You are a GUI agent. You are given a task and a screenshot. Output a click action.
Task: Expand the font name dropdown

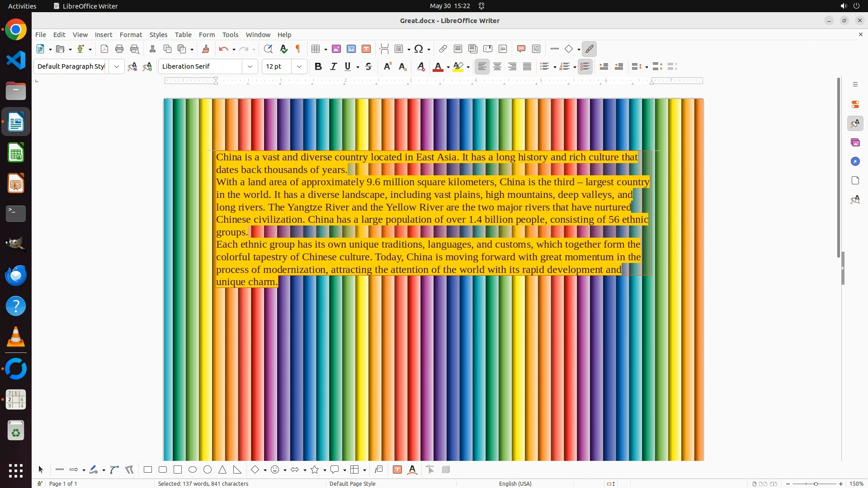[250, 66]
